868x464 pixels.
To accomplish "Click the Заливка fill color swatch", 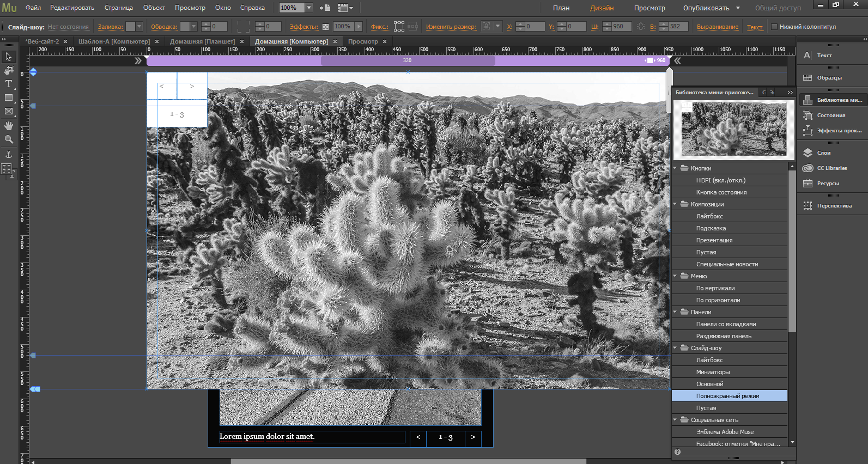I will pyautogui.click(x=130, y=26).
